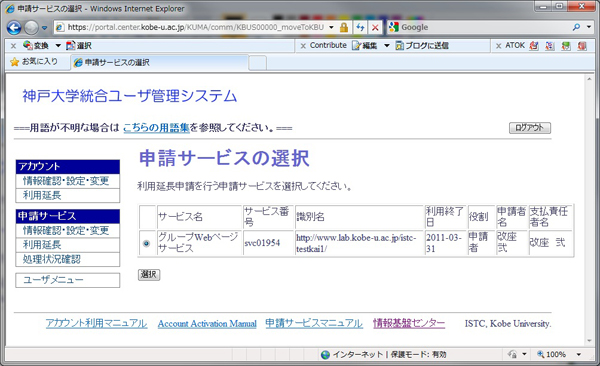Expand the 変換 dropdown arrow
The width and height of the screenshot is (600, 366).
click(x=58, y=46)
